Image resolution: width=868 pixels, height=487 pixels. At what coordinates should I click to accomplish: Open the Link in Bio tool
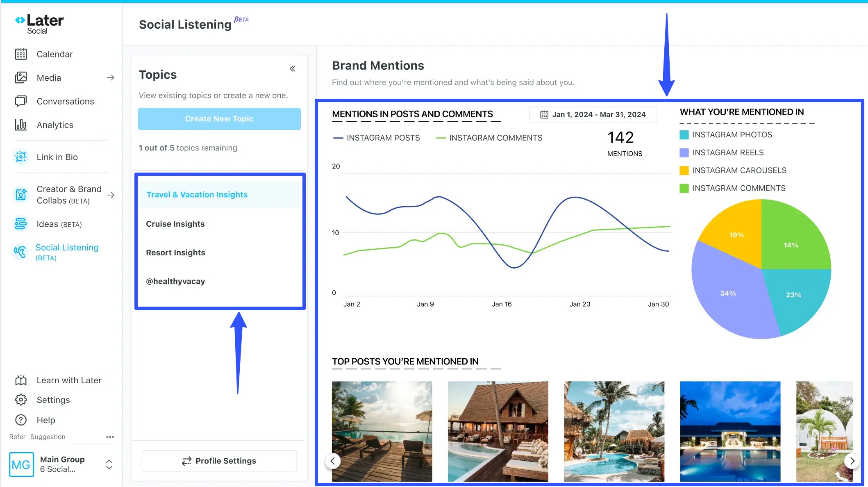[x=57, y=157]
